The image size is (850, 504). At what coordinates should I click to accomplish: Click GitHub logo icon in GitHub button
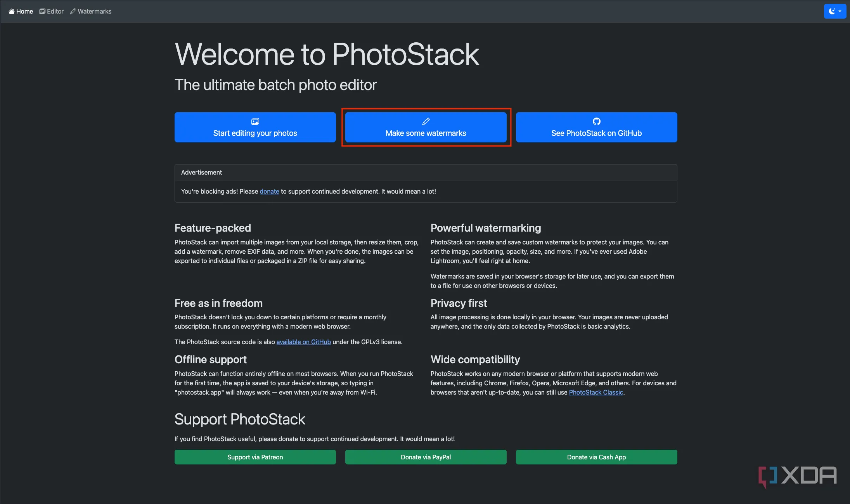[x=597, y=121]
